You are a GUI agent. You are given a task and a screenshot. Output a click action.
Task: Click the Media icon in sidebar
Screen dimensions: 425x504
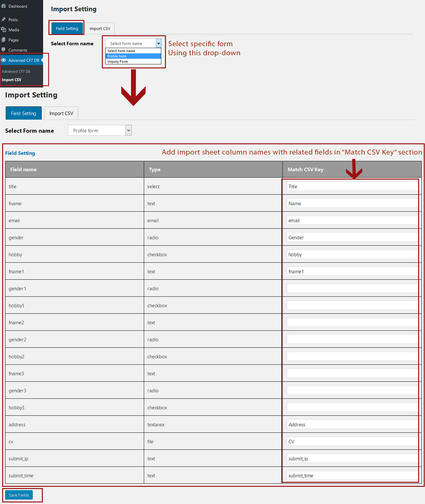point(3,30)
